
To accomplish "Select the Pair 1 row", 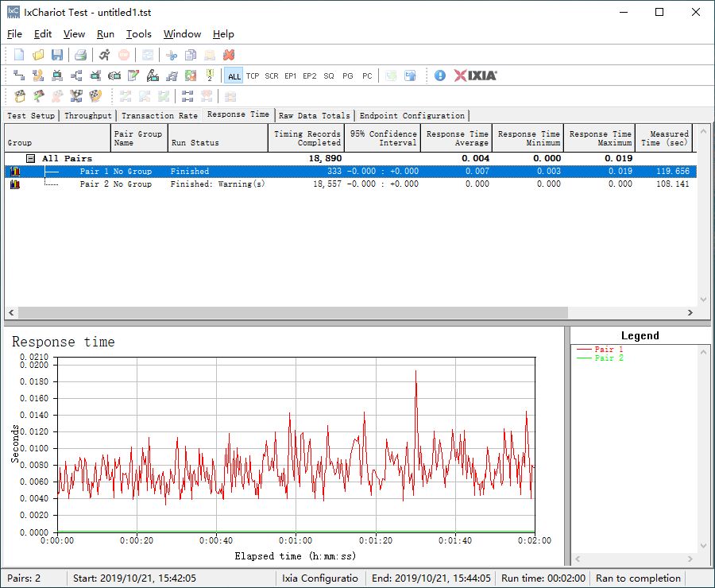I will (x=350, y=171).
